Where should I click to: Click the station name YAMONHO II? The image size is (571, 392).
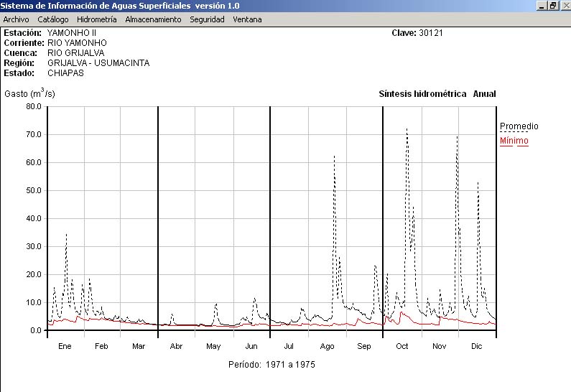(71, 33)
